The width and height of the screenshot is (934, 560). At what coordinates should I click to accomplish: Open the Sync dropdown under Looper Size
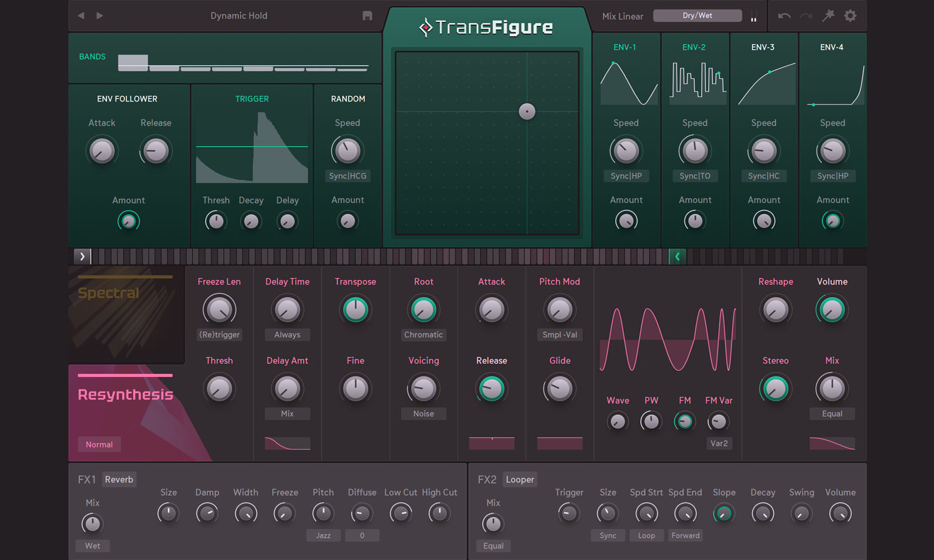tap(608, 535)
